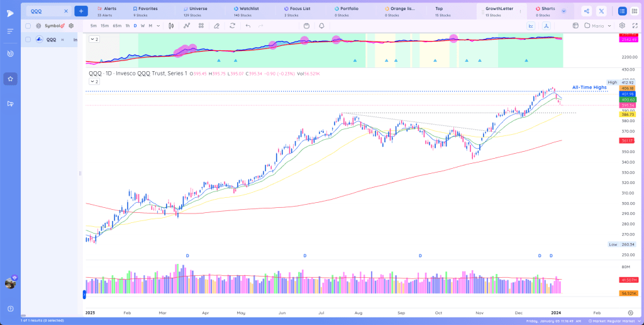Select the eraser drawing tool
This screenshot has width=644, height=325.
coord(217,25)
